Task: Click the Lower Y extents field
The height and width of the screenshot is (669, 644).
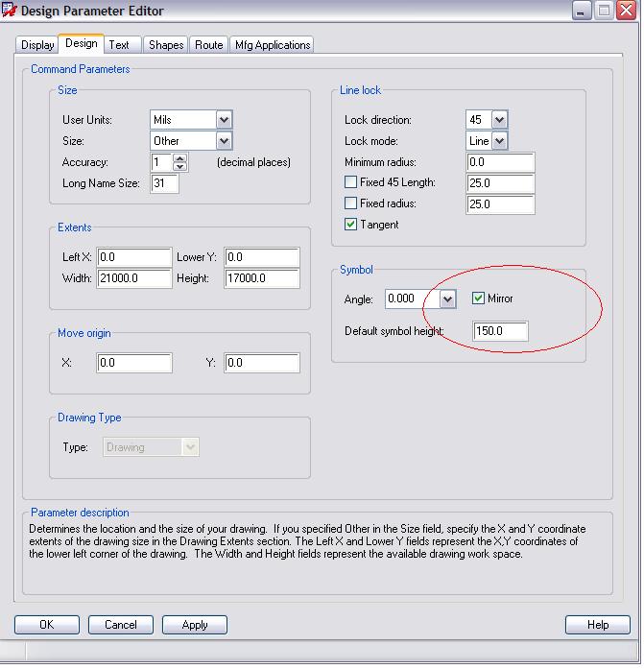Action: coord(262,257)
